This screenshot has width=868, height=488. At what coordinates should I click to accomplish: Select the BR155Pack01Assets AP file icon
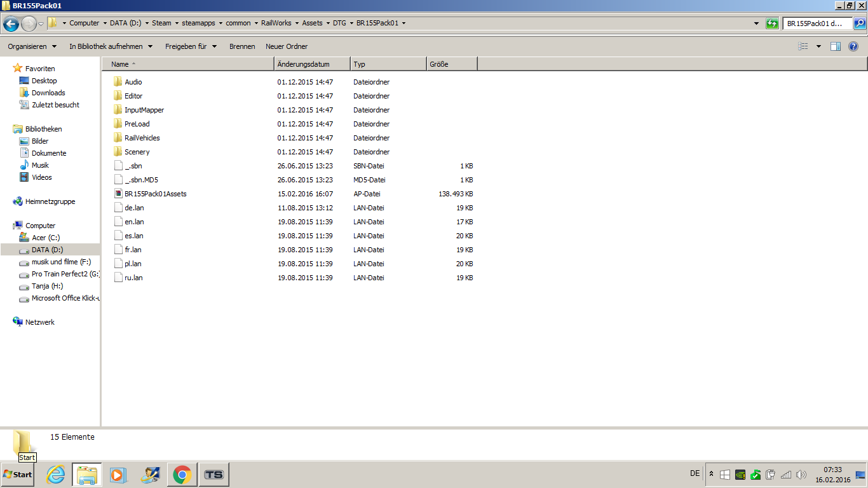pyautogui.click(x=118, y=194)
